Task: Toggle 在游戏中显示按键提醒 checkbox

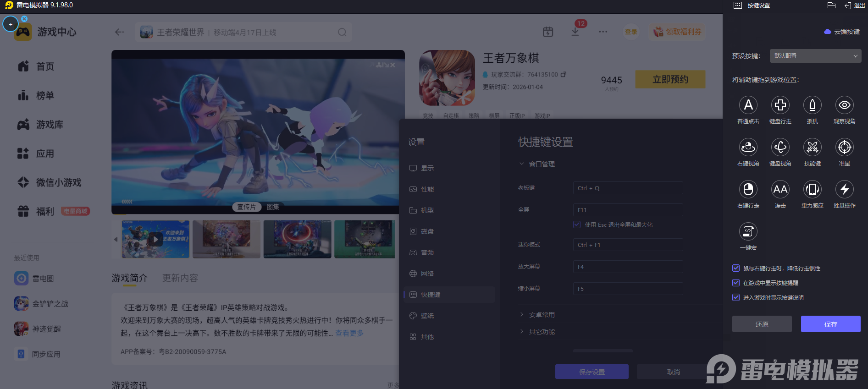Action: (736, 283)
